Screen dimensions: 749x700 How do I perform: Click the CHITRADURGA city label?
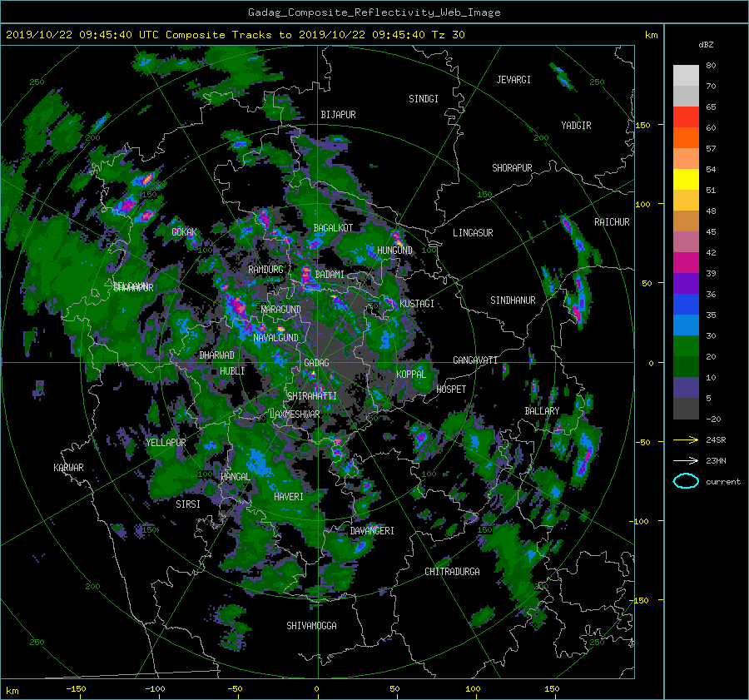click(452, 572)
